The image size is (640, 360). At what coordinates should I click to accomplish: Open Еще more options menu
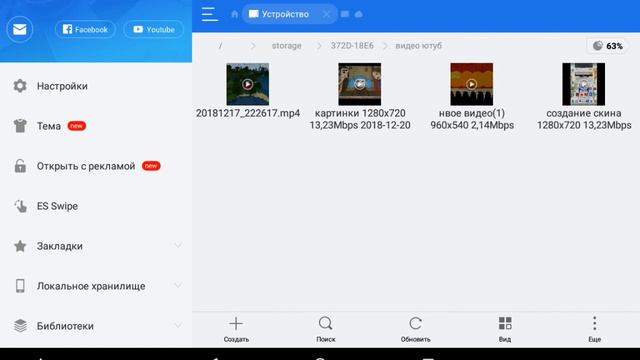click(594, 329)
